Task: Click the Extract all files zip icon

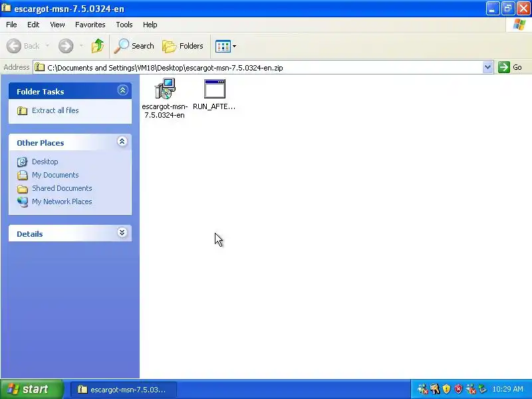Action: 23,110
